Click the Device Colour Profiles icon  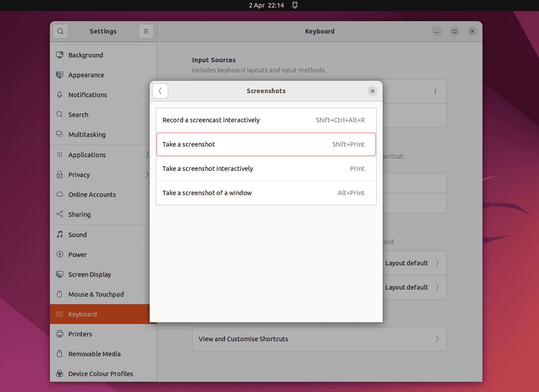click(60, 373)
